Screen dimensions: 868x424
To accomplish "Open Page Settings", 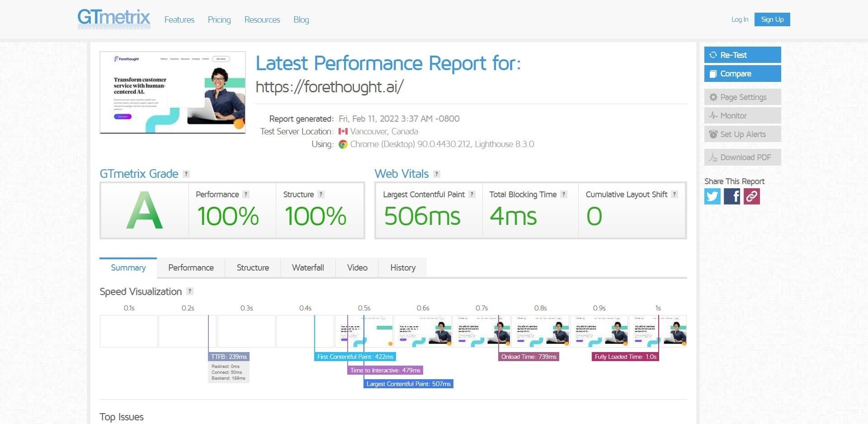I will point(742,97).
